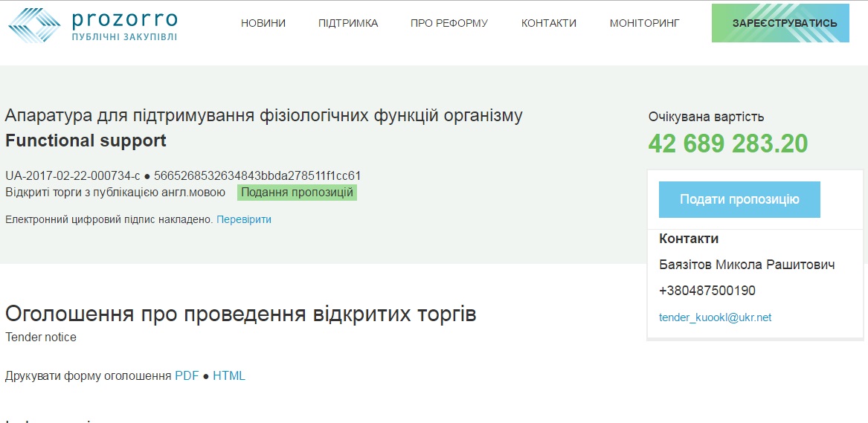
Task: Click the green Подання пропозицій status badge
Action: coord(297,193)
